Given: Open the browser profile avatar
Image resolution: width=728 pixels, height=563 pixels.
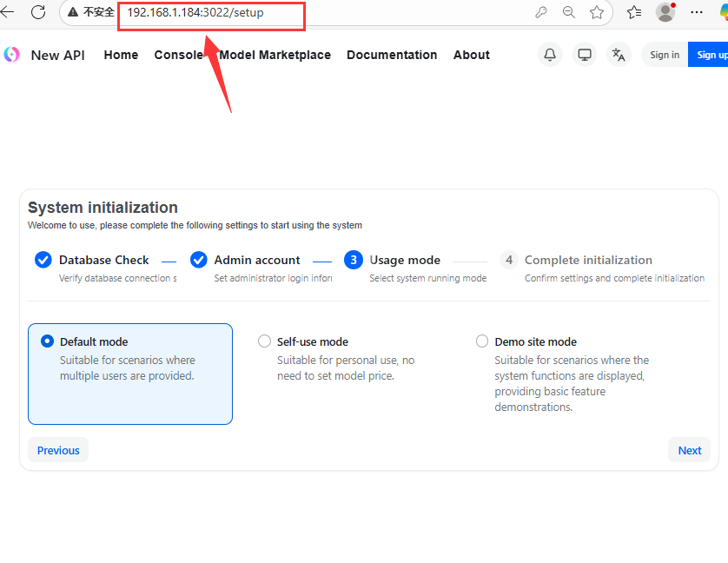Looking at the screenshot, I should pyautogui.click(x=665, y=12).
